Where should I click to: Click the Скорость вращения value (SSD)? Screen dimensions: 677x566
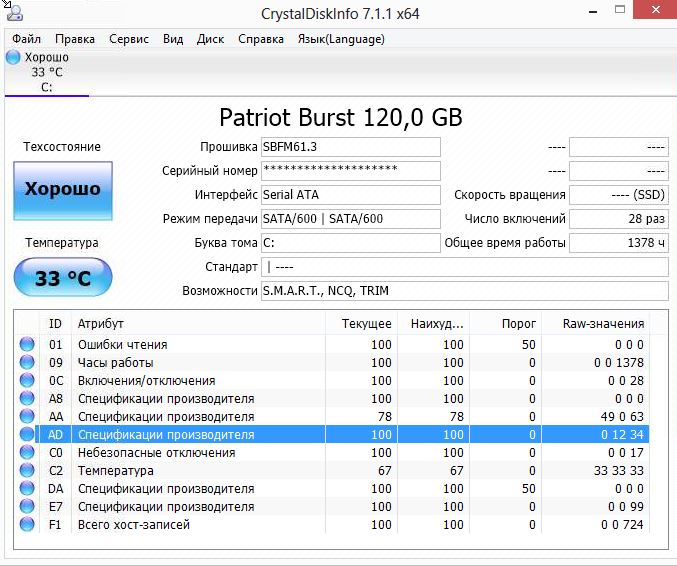[619, 195]
